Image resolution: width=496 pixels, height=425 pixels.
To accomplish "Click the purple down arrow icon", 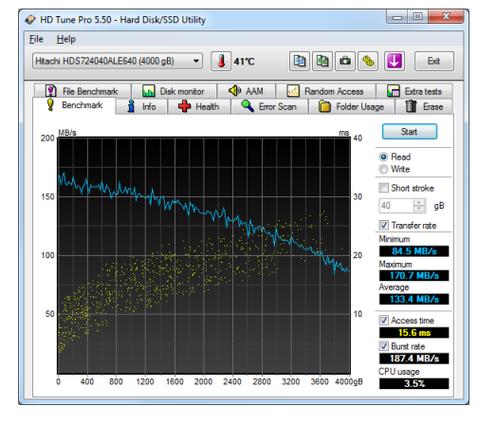I will coord(394,61).
